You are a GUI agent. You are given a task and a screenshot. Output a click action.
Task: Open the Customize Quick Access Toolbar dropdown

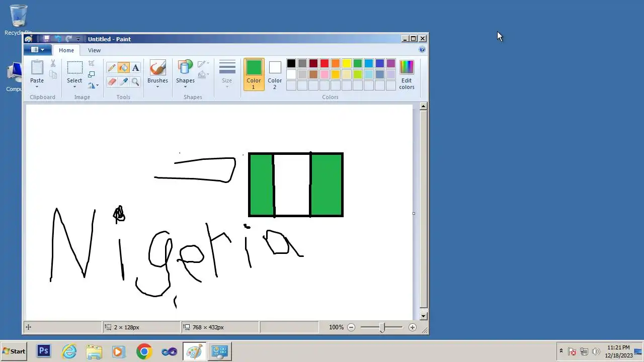[78, 39]
